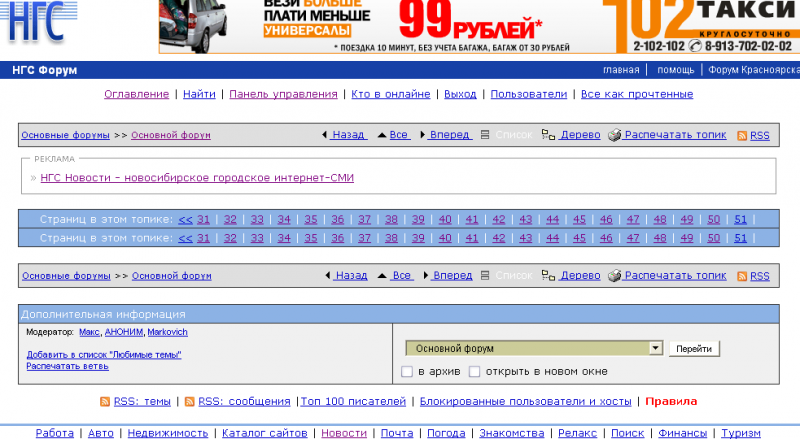Viewport: 800px width, 439px height.
Task: Click the tree view icon in upper navigation bar
Action: coord(547,135)
